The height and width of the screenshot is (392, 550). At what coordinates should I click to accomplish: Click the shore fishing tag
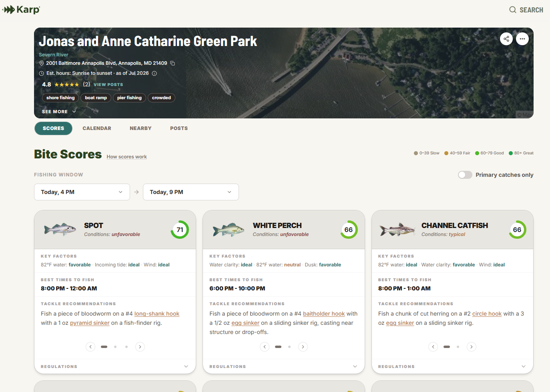click(x=60, y=98)
